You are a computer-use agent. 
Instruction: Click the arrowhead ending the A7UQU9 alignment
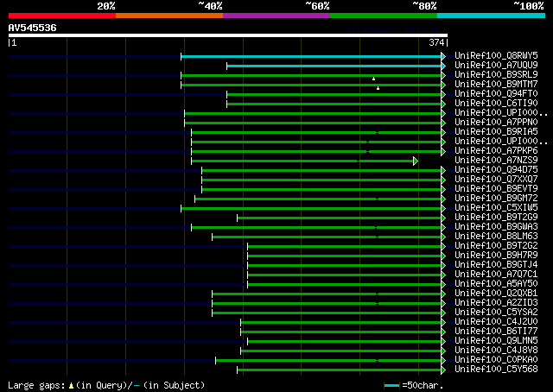pyautogui.click(x=443, y=66)
